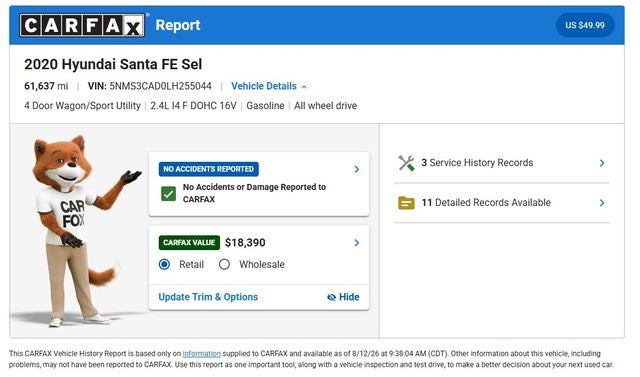
Task: Click the 2.4L I4 F DOHC 16V engine text
Action: 193,106
